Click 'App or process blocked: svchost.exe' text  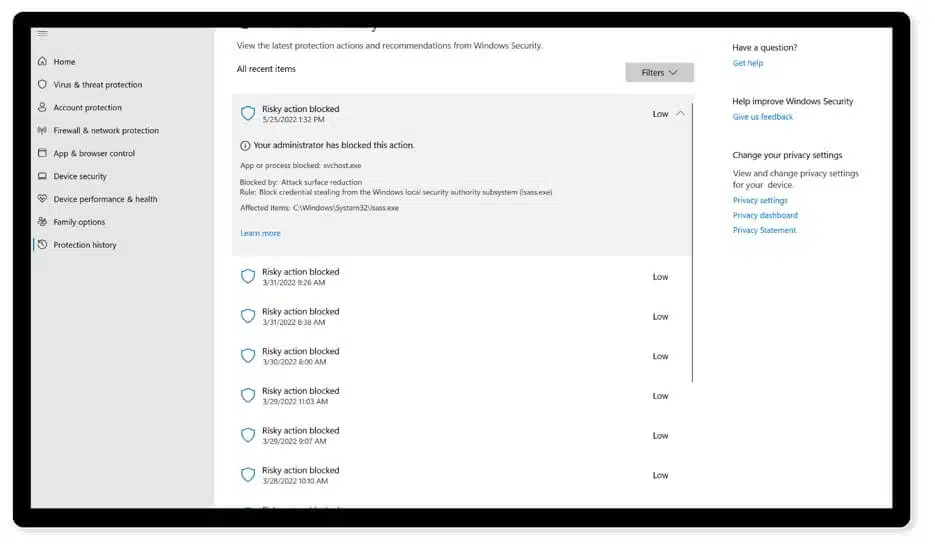[301, 166]
